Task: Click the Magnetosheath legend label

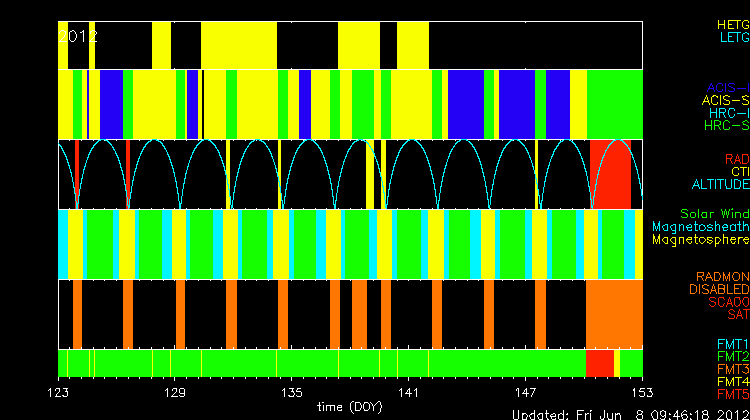Action: [700, 227]
